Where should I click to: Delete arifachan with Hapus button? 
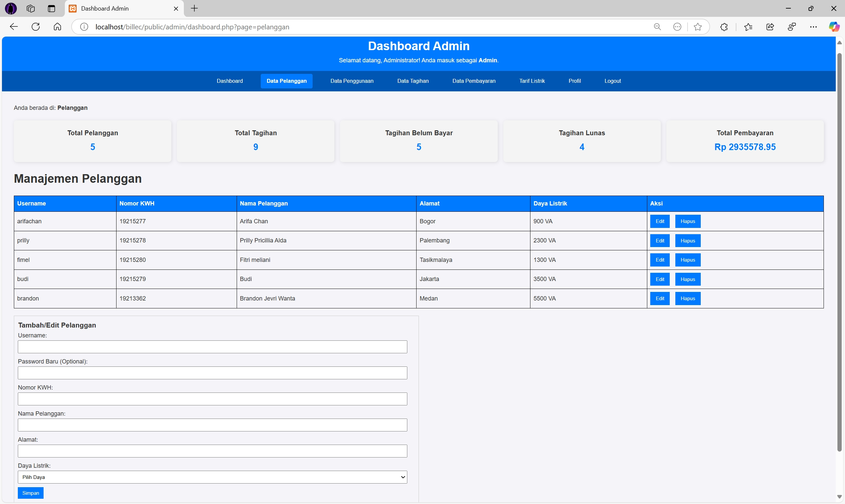[x=687, y=221]
